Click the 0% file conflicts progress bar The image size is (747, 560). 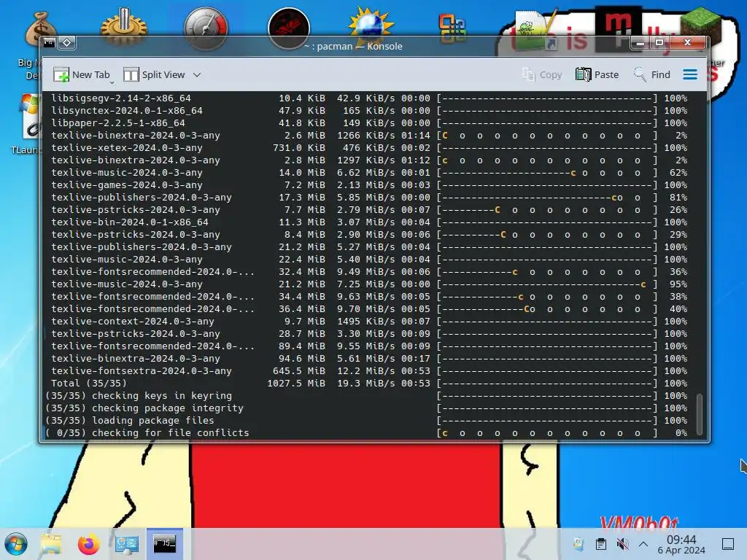(x=547, y=432)
